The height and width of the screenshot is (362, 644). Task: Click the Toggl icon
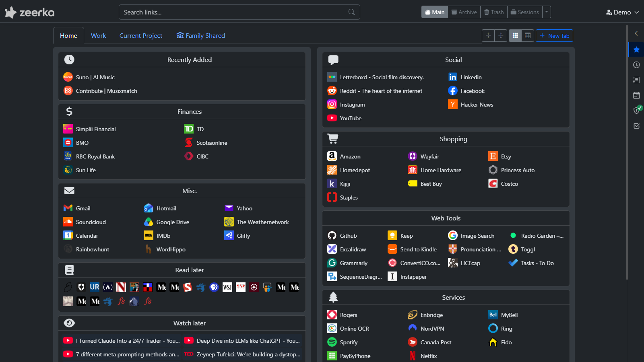tap(513, 249)
